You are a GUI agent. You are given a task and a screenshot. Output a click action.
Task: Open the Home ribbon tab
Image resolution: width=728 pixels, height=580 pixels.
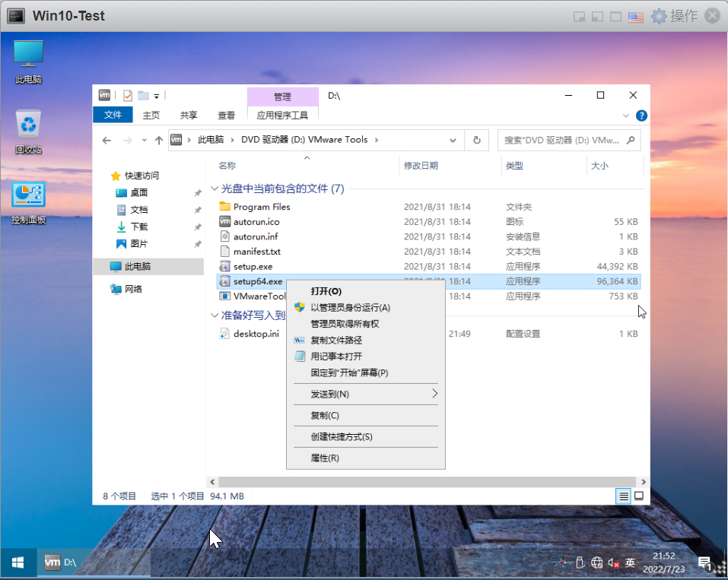[151, 115]
